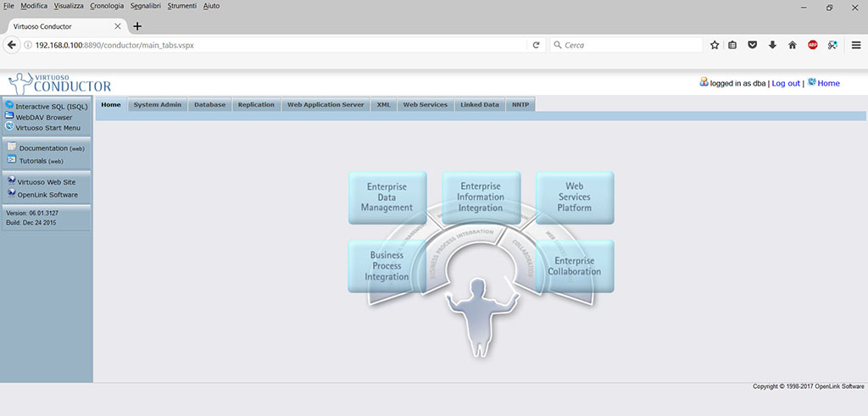
Task: Click the Enterprise Information Integration box
Action: coord(481,197)
